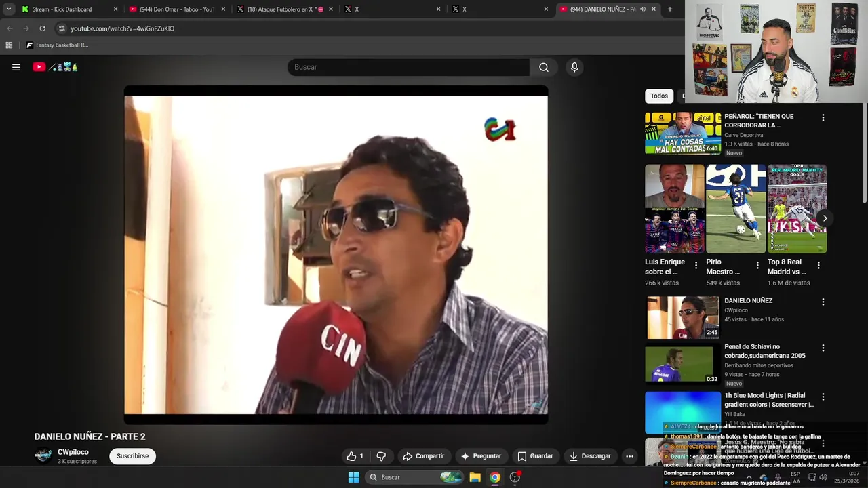Open Top 8 Real Madrid short thumbnail
Image resolution: width=868 pixels, height=488 pixels.
coord(797,209)
